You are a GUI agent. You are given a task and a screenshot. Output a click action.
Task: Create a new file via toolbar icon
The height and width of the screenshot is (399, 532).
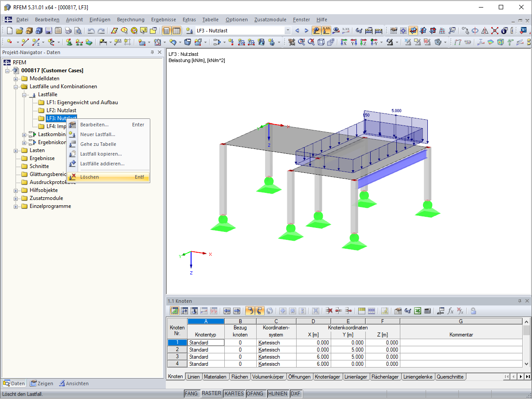pos(9,31)
